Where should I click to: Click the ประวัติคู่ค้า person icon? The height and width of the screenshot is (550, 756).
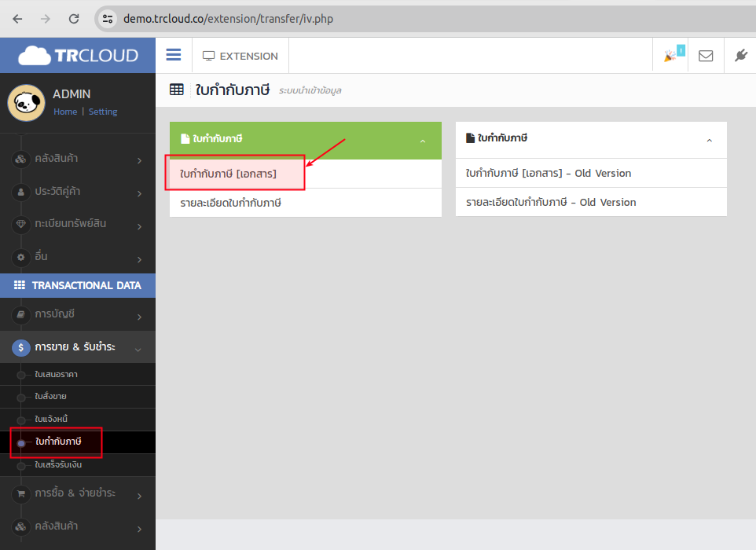point(20,192)
